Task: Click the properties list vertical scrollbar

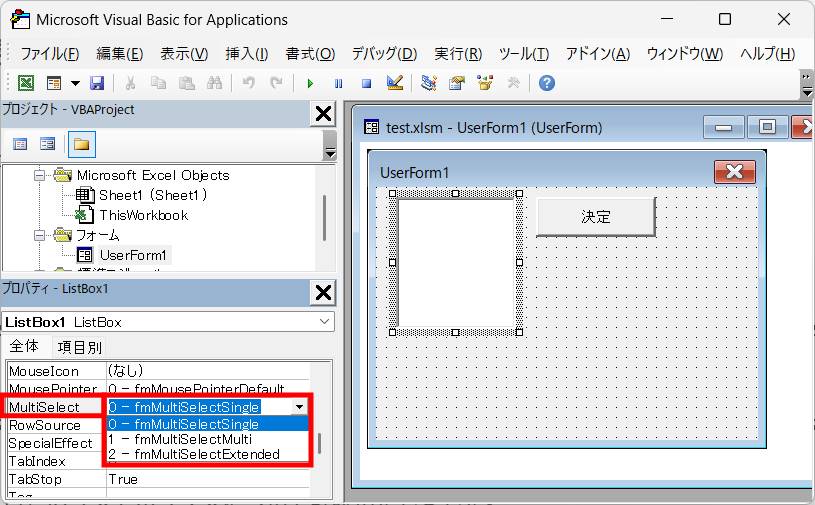Action: (319, 443)
